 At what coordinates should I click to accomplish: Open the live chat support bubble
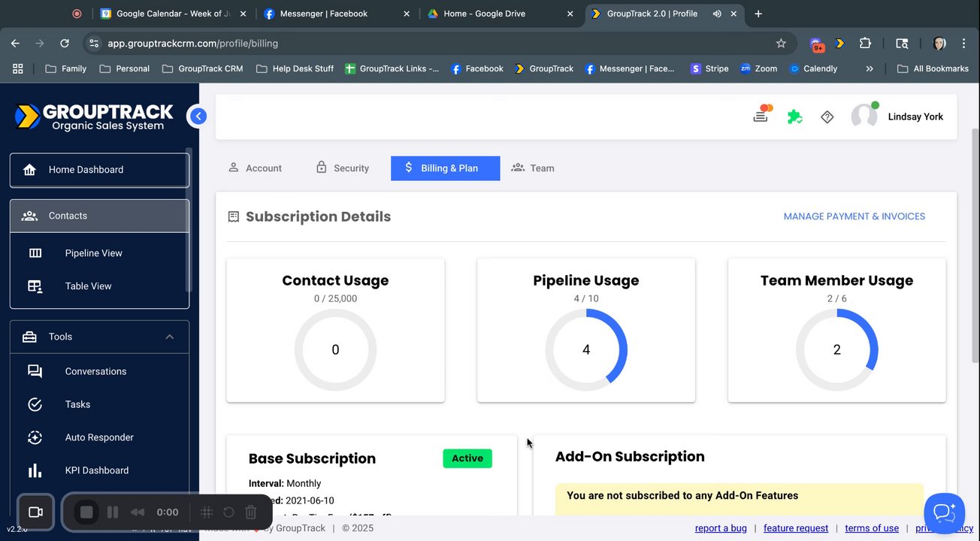[944, 513]
